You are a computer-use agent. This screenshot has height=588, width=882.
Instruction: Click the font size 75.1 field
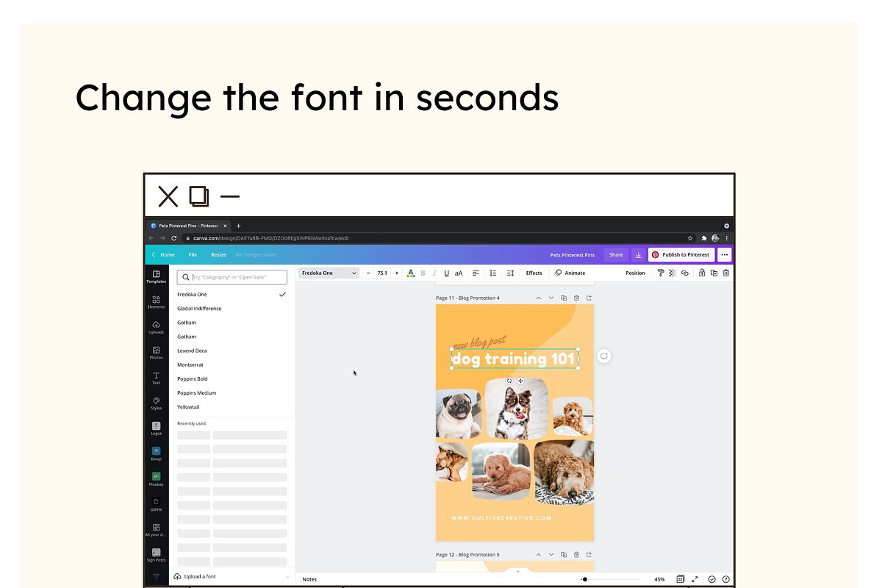pyautogui.click(x=382, y=273)
